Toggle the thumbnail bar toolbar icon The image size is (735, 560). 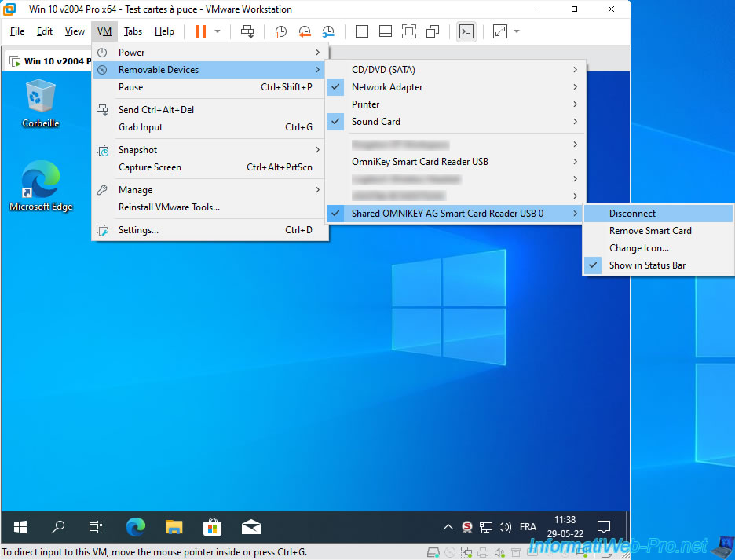coord(386,31)
